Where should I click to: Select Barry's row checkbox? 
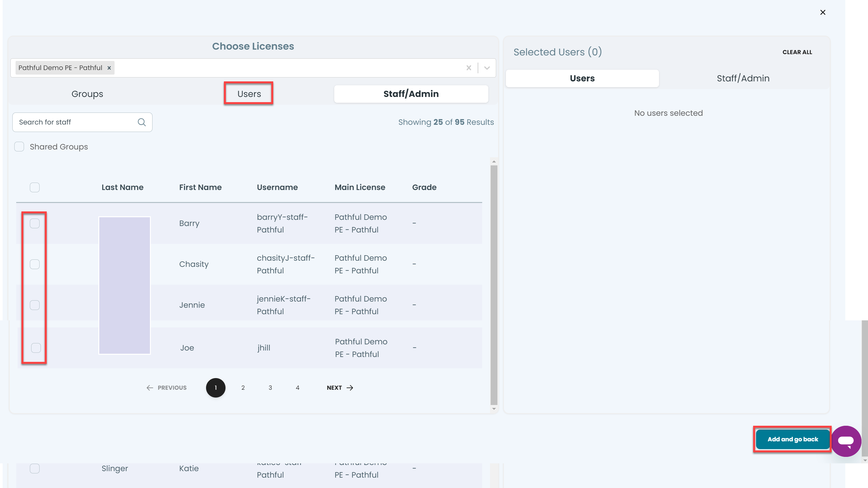click(x=35, y=223)
